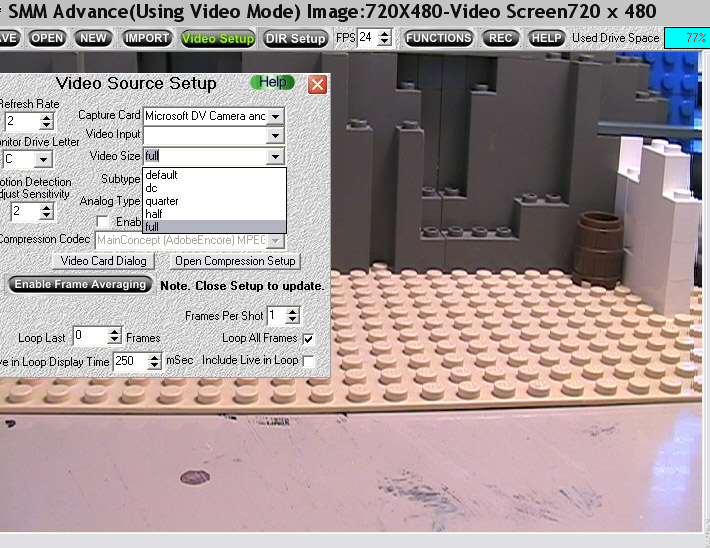Increase FPS with the up arrow

[384, 33]
